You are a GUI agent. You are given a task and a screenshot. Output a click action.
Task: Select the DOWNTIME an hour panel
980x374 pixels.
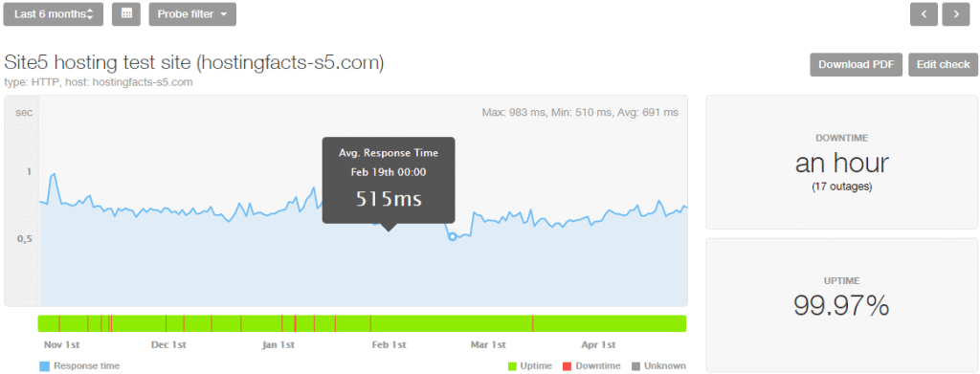pos(841,163)
